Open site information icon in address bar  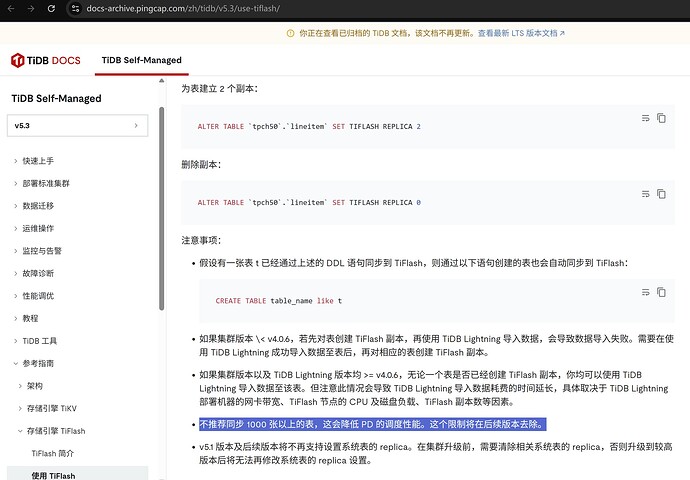pyautogui.click(x=75, y=8)
